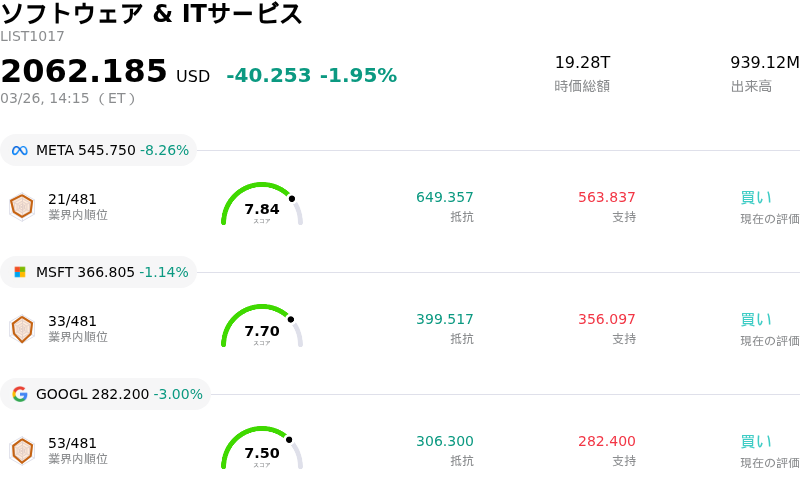Click the Google logo icon

pyautogui.click(x=20, y=394)
